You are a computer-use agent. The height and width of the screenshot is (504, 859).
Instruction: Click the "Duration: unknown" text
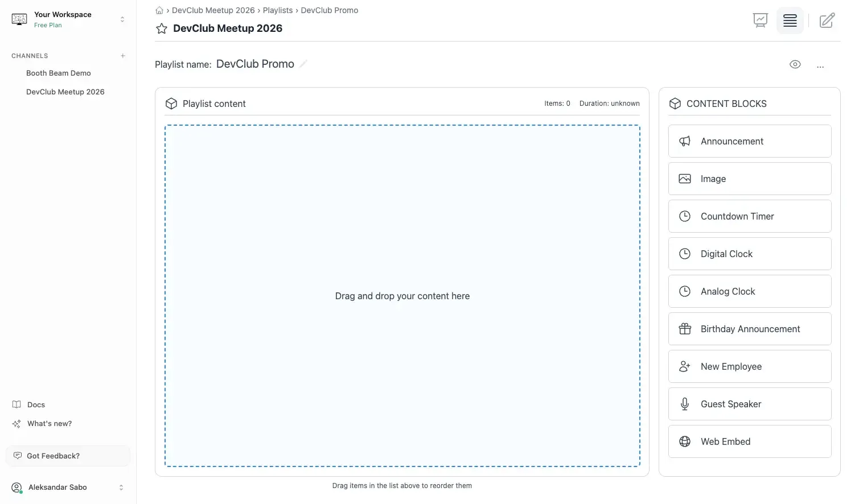610,104
